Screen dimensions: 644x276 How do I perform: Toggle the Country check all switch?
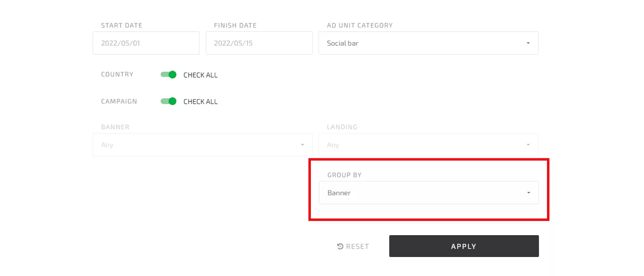coord(169,75)
